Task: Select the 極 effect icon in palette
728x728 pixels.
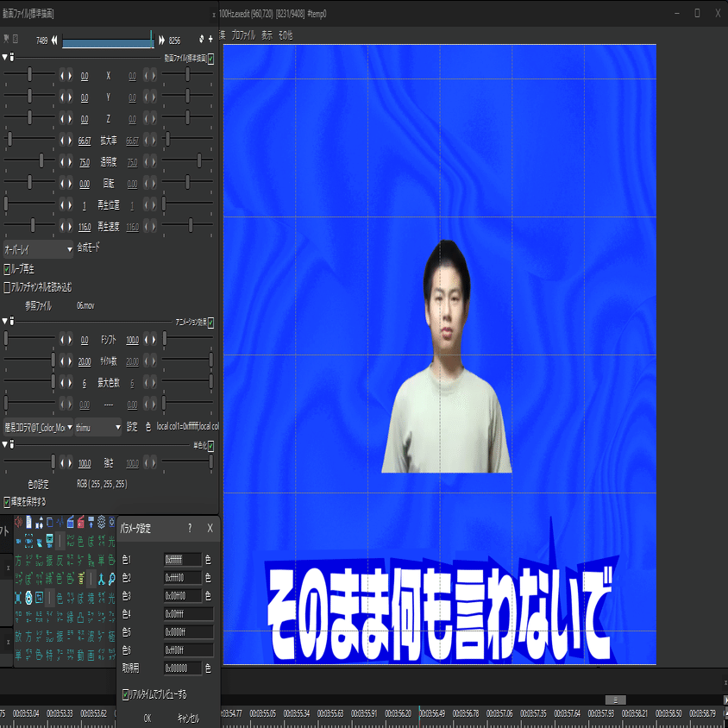Action: point(112,636)
